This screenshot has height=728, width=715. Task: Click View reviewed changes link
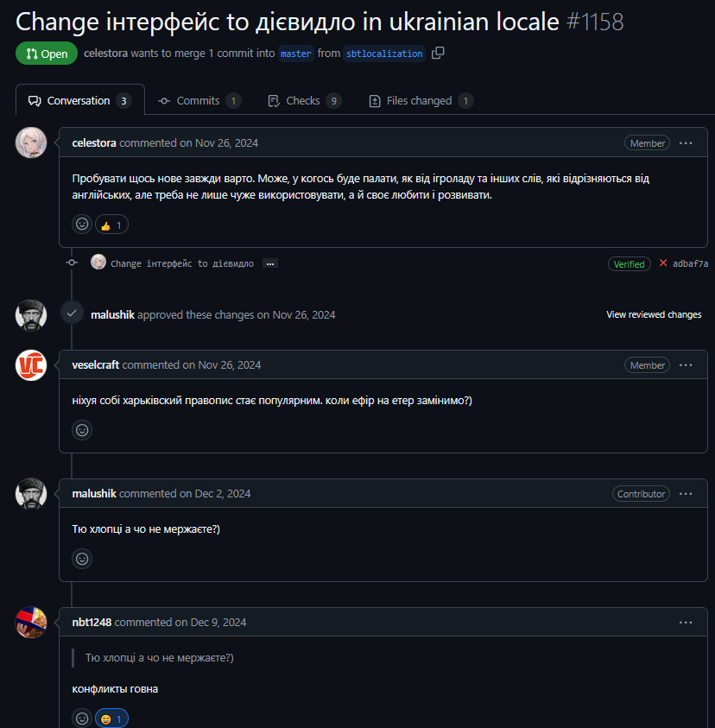[654, 315]
